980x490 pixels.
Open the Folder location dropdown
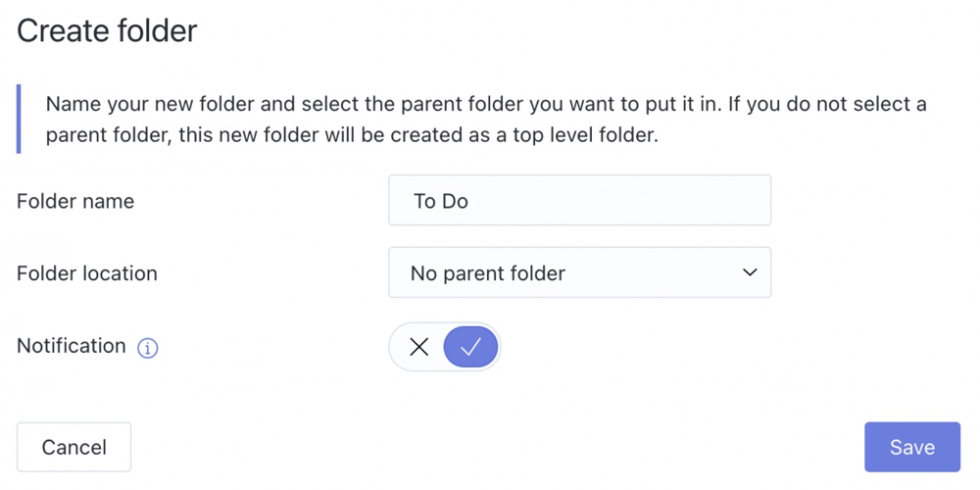pos(580,272)
